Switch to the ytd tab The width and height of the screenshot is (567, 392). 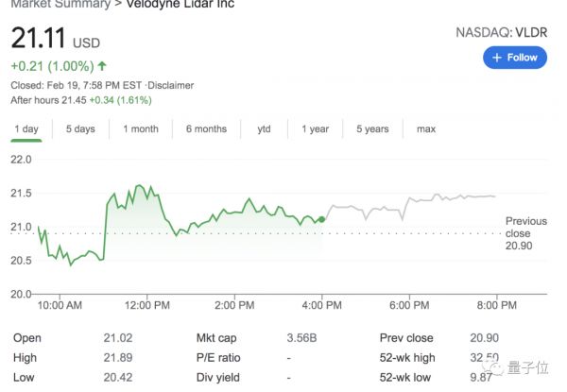[264, 129]
